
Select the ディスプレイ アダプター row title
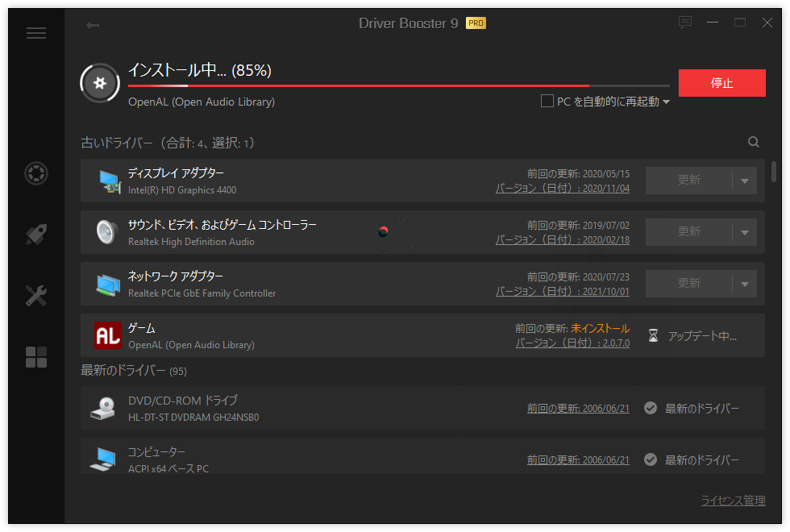176,173
